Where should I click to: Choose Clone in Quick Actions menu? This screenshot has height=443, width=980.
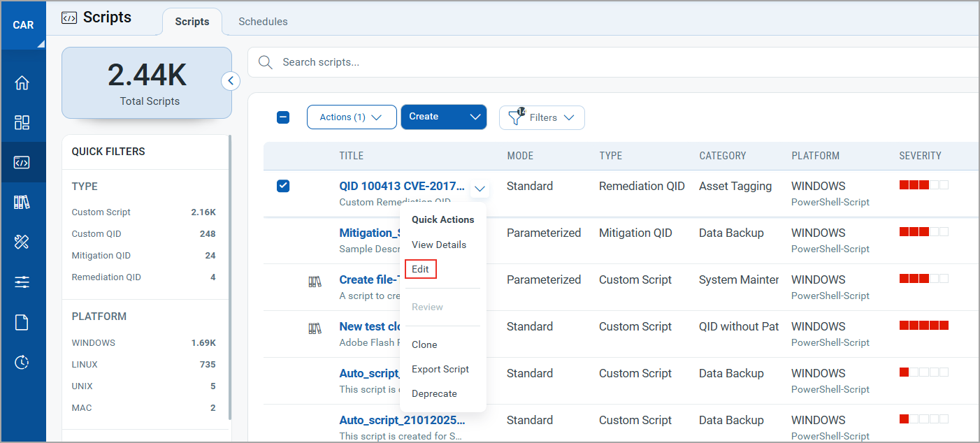[x=424, y=344]
